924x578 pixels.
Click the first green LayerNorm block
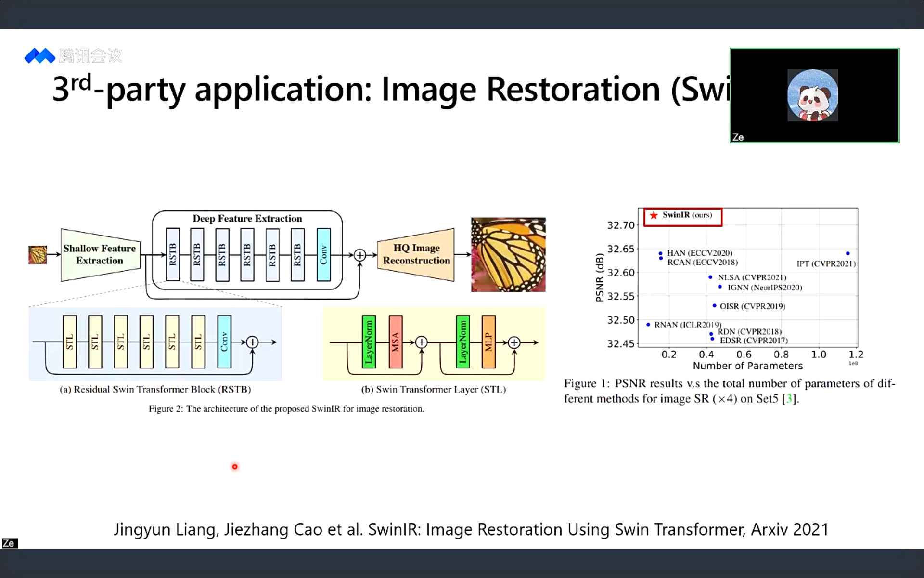point(369,342)
